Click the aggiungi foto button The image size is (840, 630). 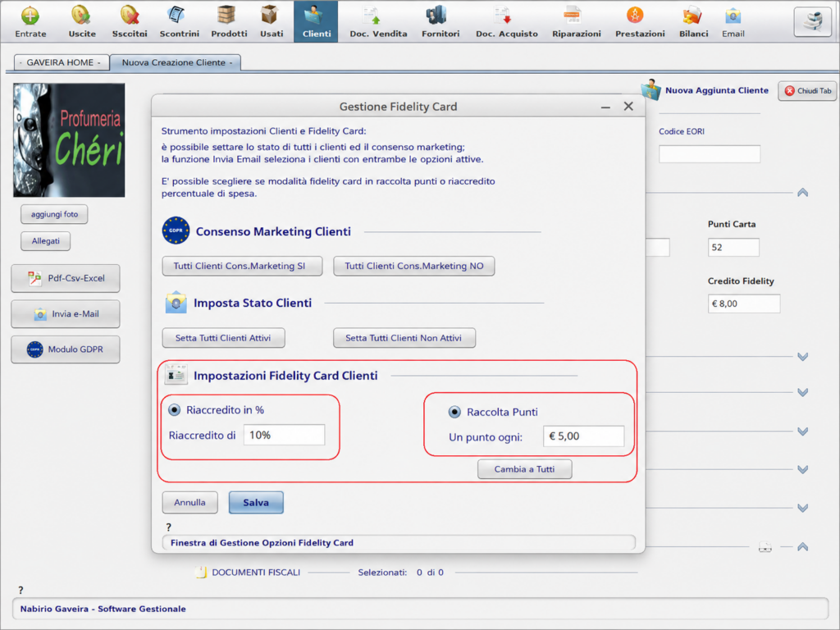[x=54, y=214]
